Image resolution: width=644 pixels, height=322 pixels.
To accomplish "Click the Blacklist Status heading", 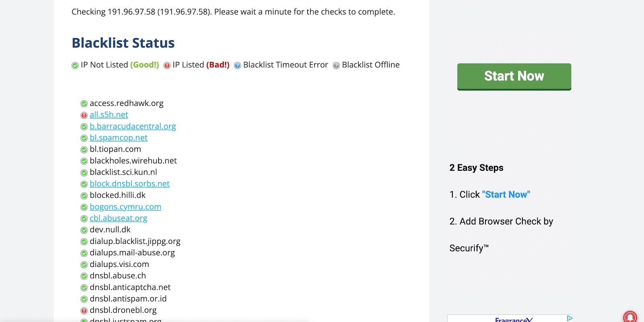I will pos(123,43).
